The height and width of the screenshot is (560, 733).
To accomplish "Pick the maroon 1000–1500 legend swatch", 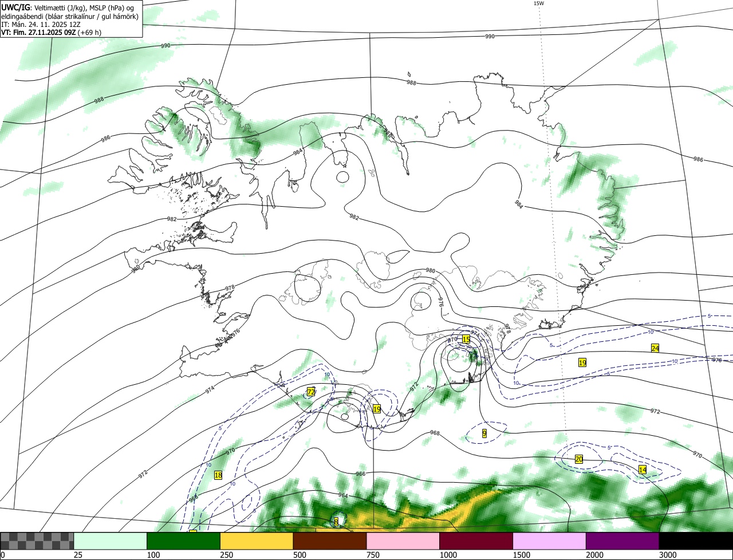I will click(476, 541).
